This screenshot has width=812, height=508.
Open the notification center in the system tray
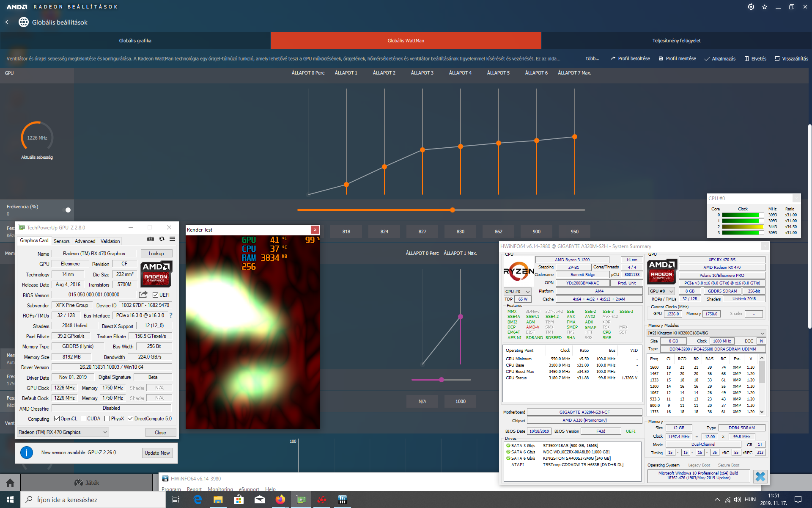(x=798, y=500)
